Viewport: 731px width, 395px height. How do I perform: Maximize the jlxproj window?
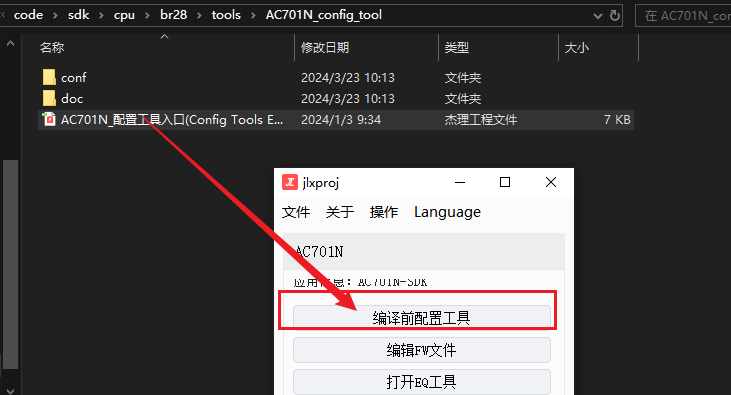505,182
